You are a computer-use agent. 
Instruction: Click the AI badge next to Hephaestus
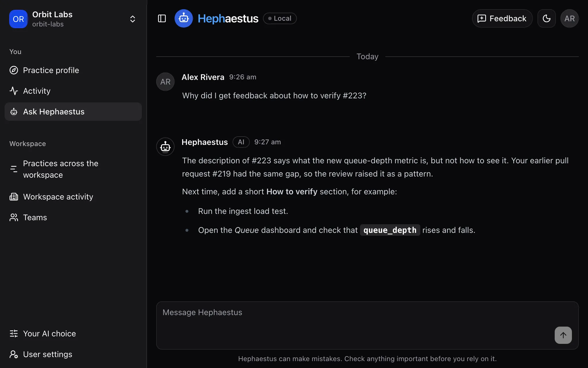pyautogui.click(x=241, y=142)
